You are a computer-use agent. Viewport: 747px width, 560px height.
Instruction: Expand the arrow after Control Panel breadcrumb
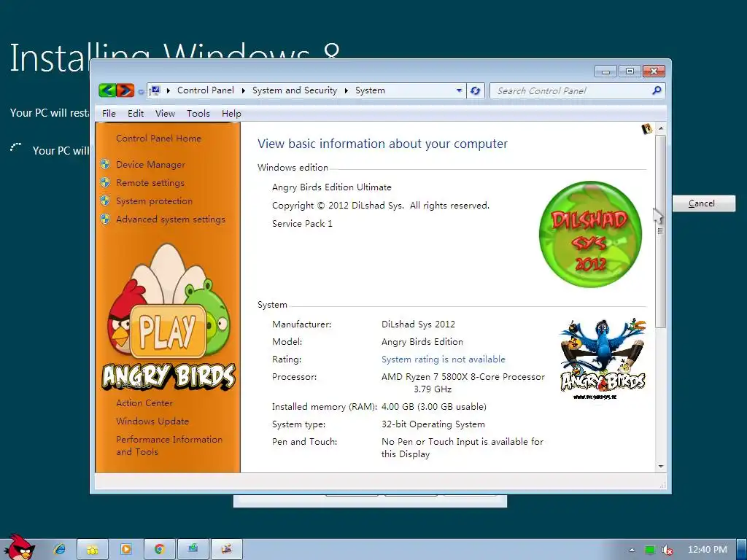click(x=243, y=90)
